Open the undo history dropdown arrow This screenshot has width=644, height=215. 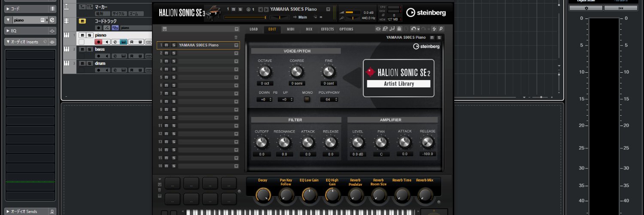[418, 29]
